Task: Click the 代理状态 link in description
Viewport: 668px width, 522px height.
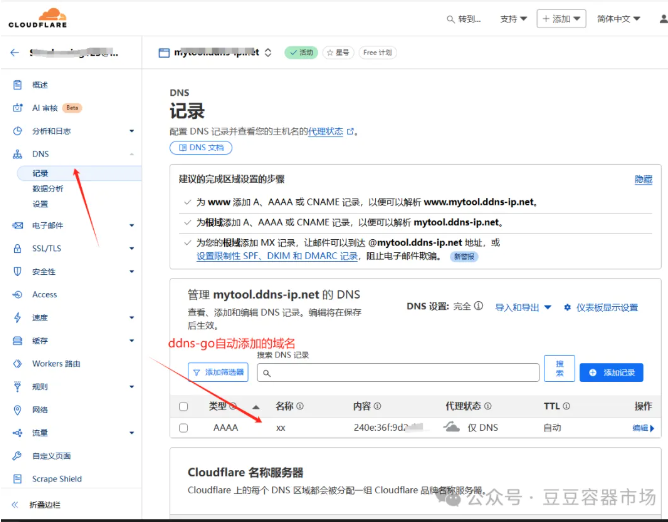Action: tap(325, 132)
